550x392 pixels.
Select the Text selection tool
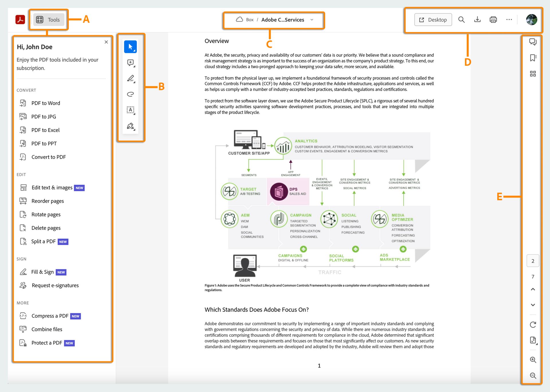(x=130, y=110)
